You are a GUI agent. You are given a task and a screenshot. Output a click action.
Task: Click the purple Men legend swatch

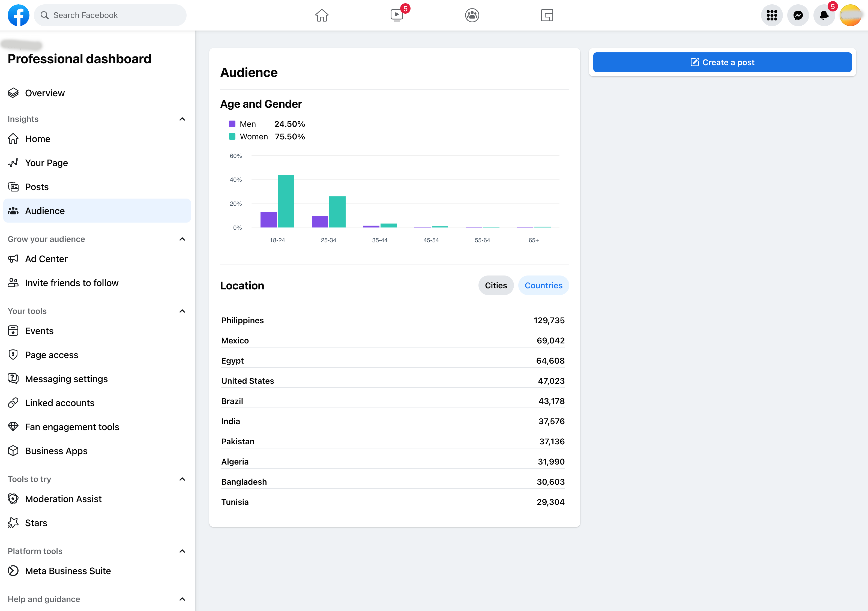tap(232, 124)
